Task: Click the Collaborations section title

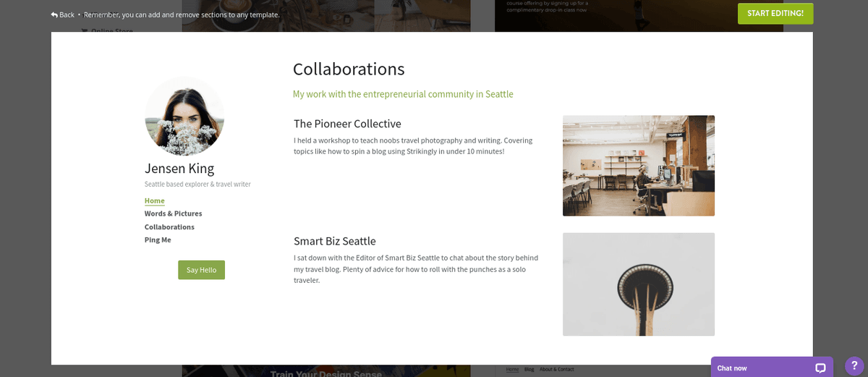Action: click(348, 69)
